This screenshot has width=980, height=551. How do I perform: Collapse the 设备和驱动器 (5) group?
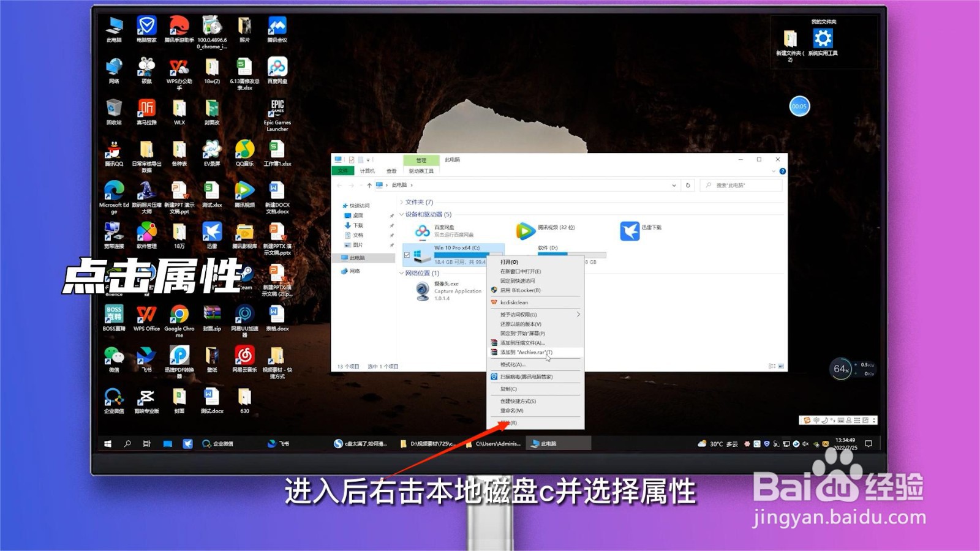point(402,214)
